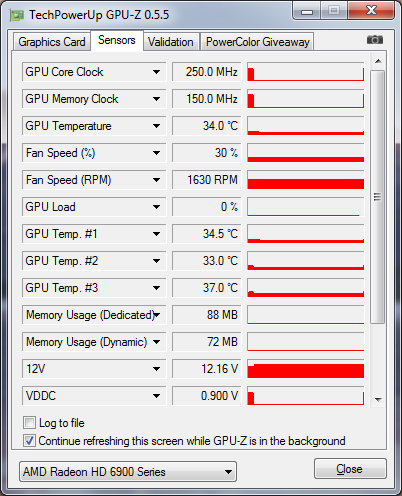Screen dimensions: 402x496
Task: Expand the VDDC sensor dropdown
Action: 156,396
